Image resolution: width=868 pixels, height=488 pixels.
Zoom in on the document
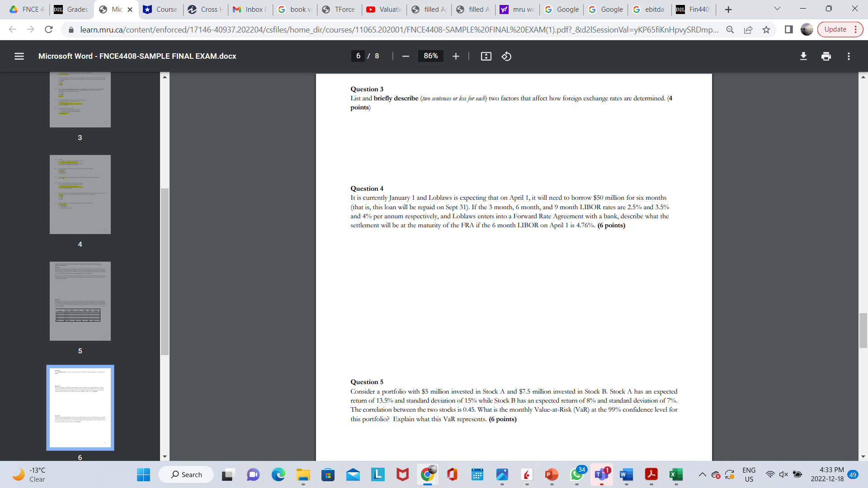point(456,56)
